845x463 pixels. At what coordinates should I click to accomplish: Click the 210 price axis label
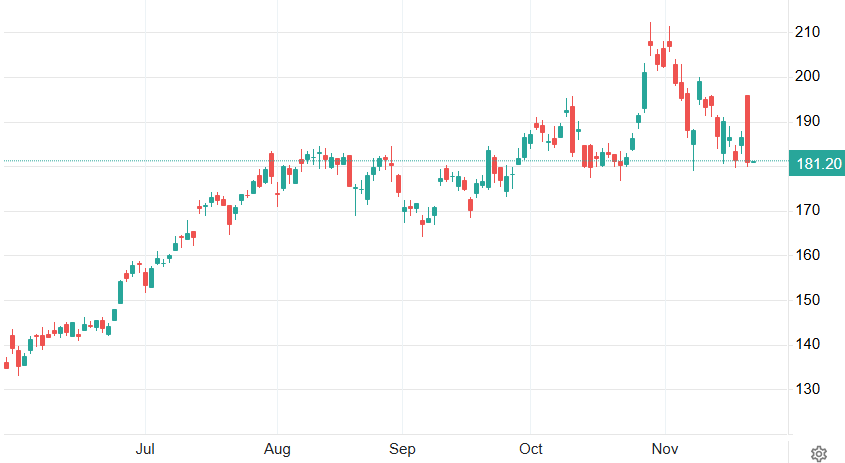coord(807,32)
